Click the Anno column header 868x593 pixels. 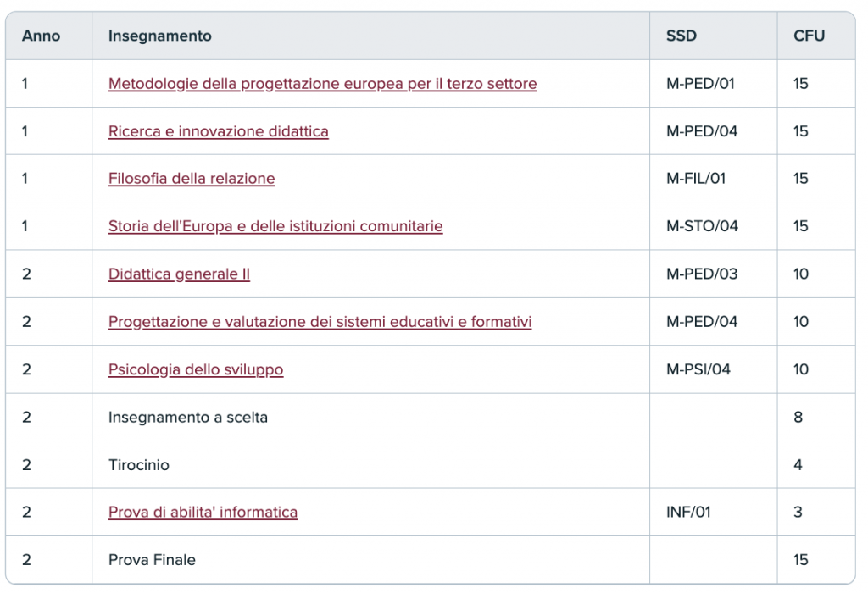tap(41, 36)
